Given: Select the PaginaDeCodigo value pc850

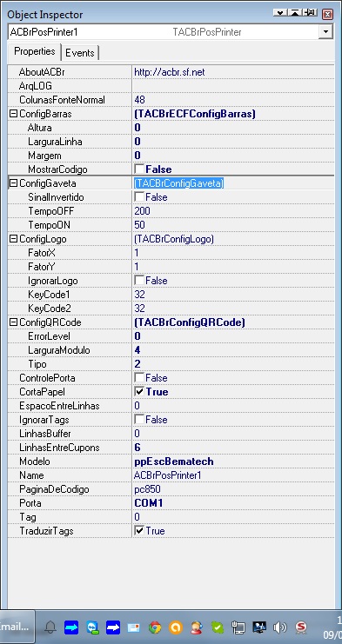Looking at the screenshot, I should tap(147, 489).
